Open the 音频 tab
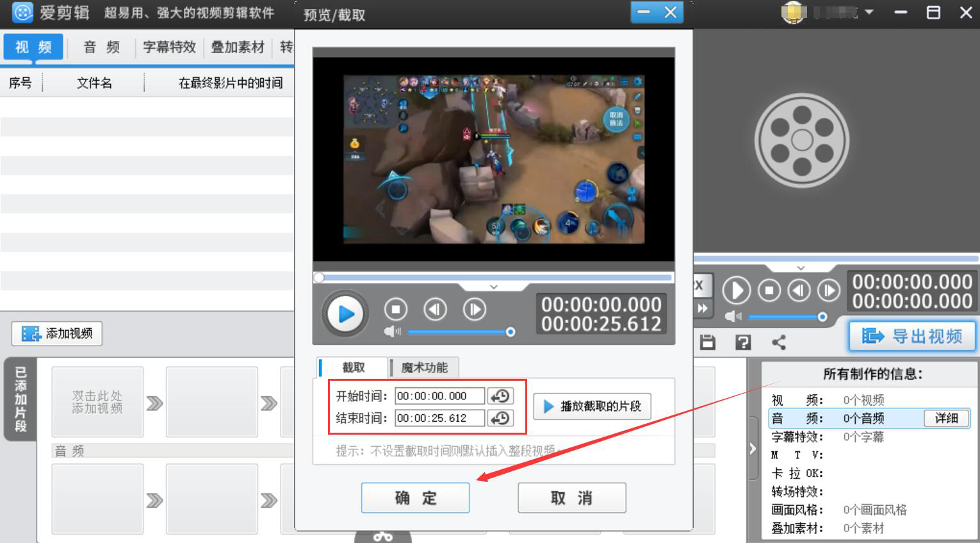 [x=101, y=47]
